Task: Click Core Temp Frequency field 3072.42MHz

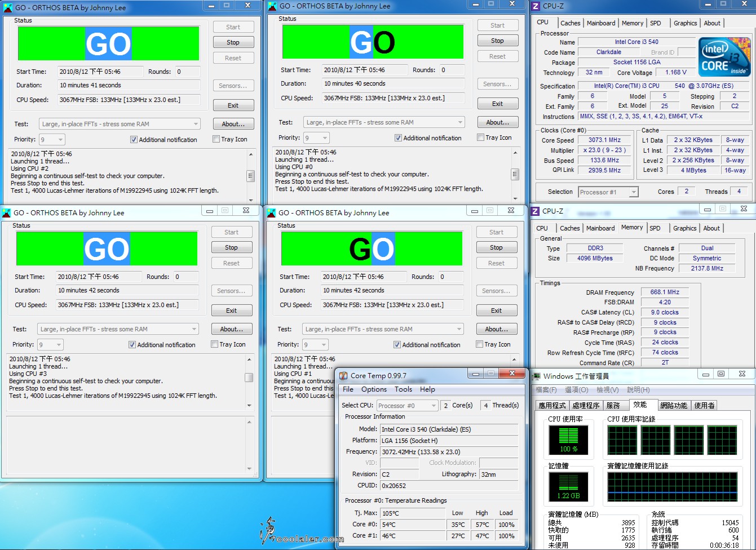Action: click(x=449, y=452)
